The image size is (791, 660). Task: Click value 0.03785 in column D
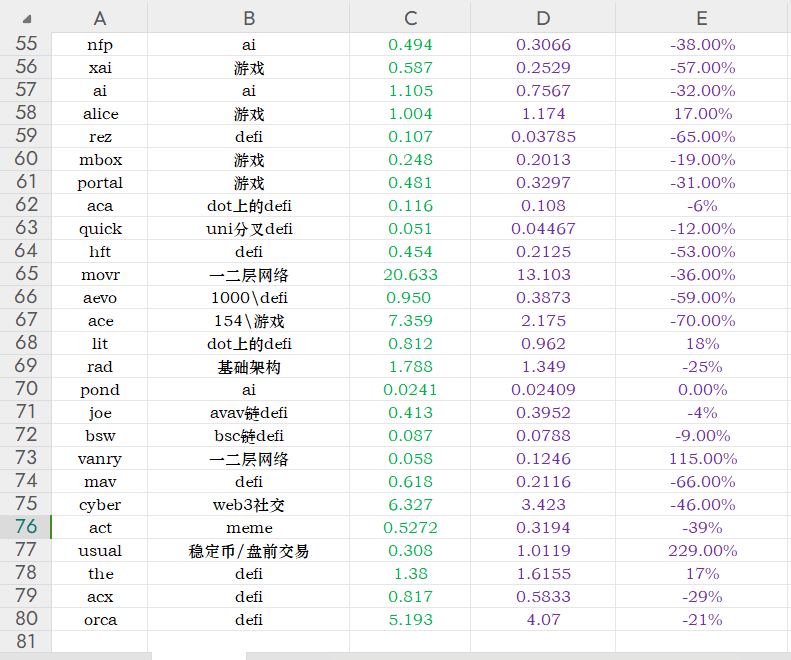543,137
